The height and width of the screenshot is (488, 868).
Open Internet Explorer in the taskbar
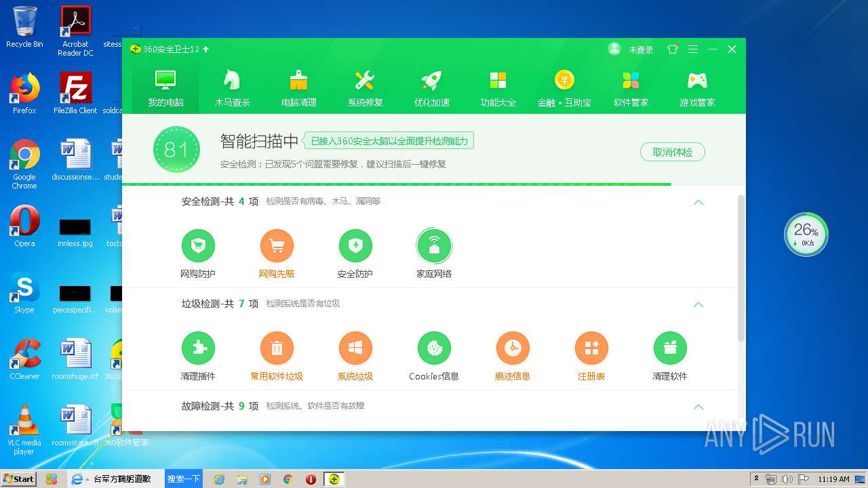pyautogui.click(x=219, y=479)
